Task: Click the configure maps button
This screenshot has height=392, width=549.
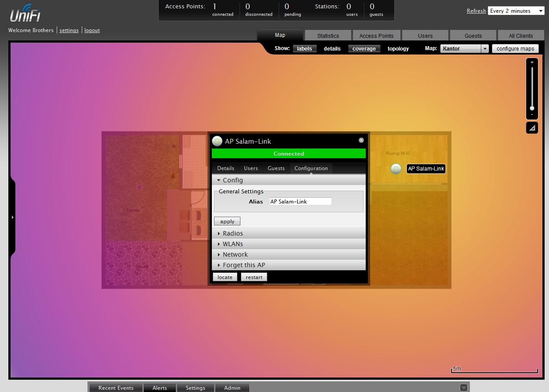Action: click(515, 49)
